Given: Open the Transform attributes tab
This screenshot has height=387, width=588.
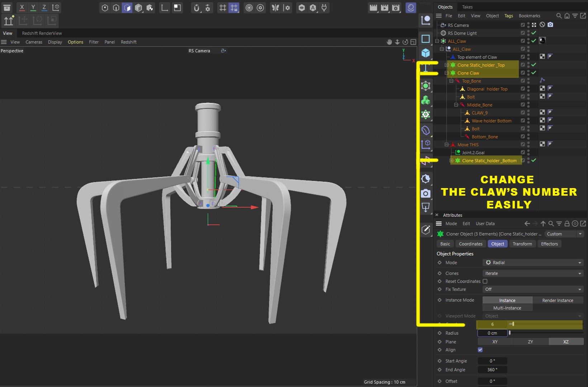Looking at the screenshot, I should coord(522,244).
